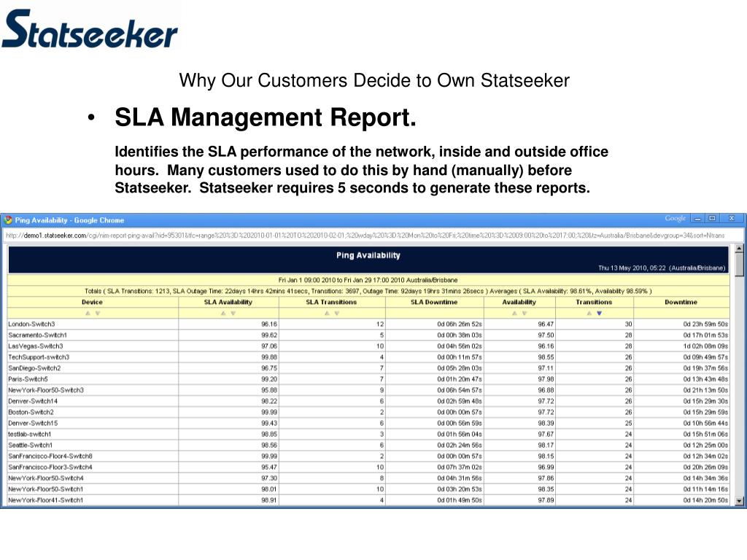Click the Transitions column header
Viewport: 747px width, 560px height.
(594, 302)
